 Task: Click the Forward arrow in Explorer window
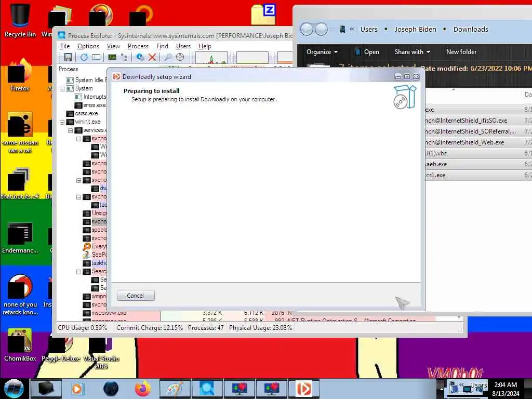click(x=321, y=30)
